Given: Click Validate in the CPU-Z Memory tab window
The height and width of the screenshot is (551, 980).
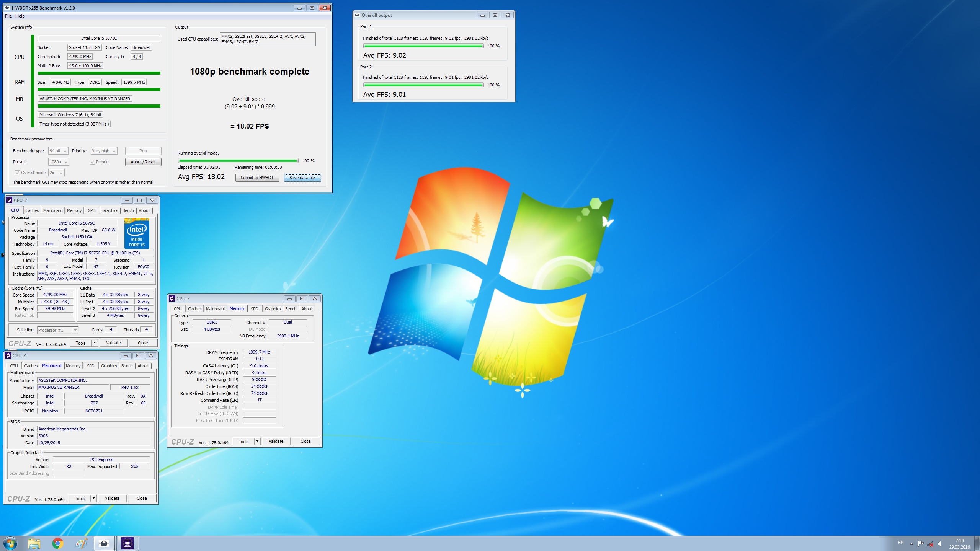Looking at the screenshot, I should click(x=276, y=441).
